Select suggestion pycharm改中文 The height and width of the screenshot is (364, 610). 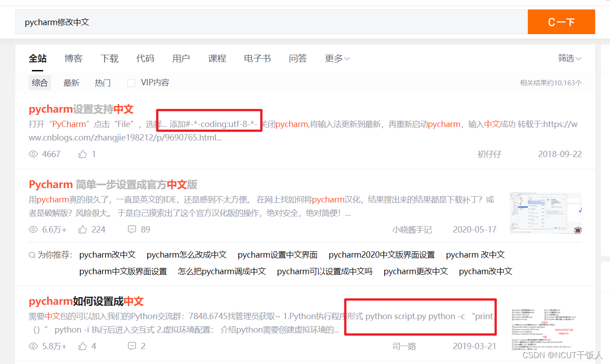(107, 255)
